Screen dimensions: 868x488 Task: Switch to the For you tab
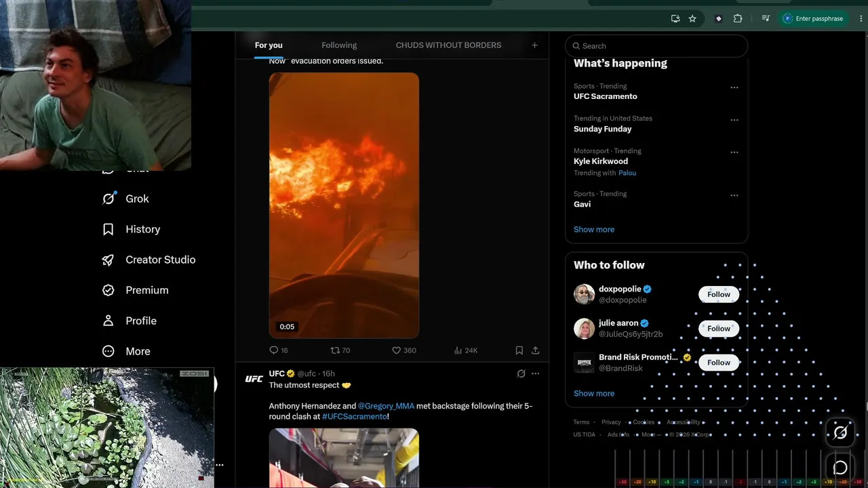pos(269,45)
